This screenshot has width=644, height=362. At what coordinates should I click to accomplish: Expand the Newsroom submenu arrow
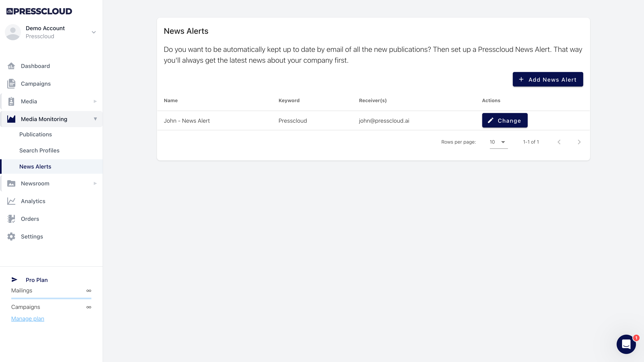click(x=95, y=183)
